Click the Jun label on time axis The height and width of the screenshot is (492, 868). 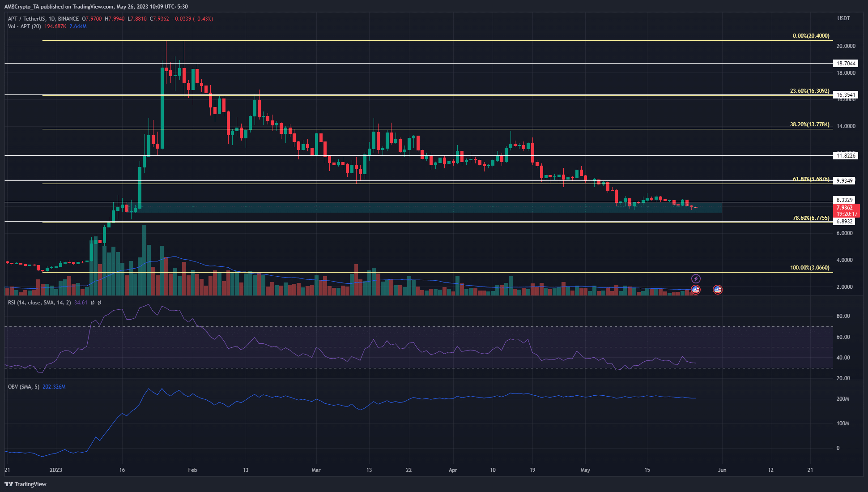[x=722, y=470]
